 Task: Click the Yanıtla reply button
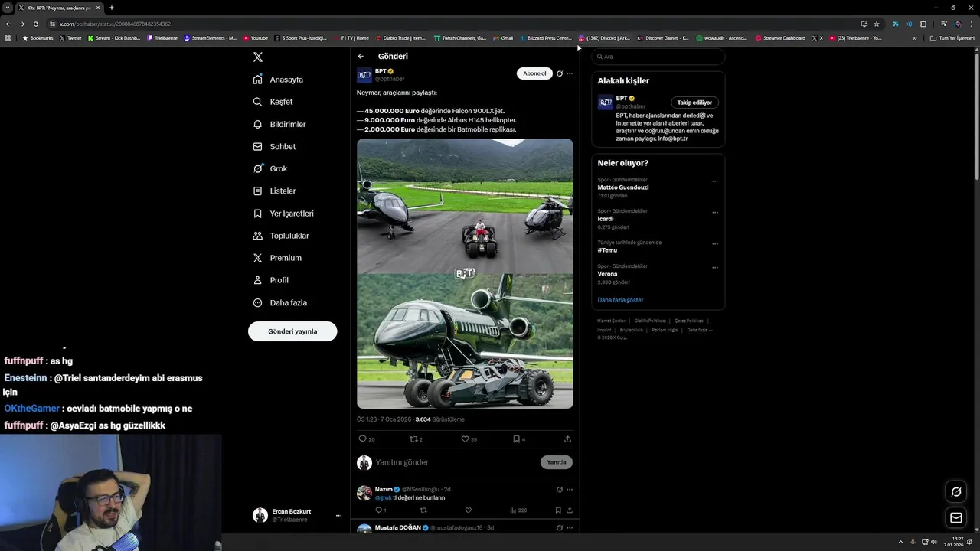pos(557,462)
